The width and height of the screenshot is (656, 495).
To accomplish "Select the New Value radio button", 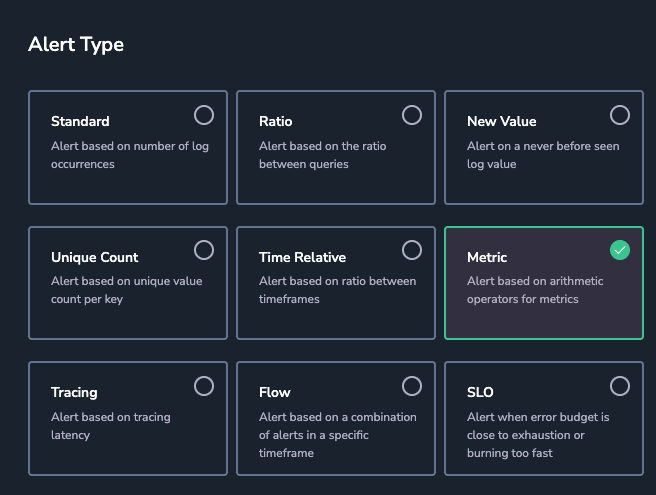I will (620, 115).
